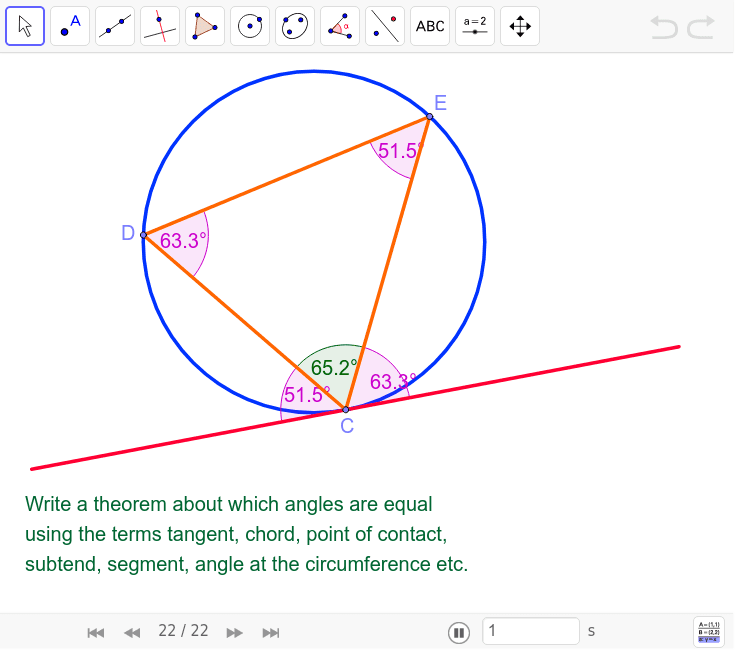Choose the a=2 Slider tool
Viewport: 735px width, 650px height.
[x=475, y=26]
